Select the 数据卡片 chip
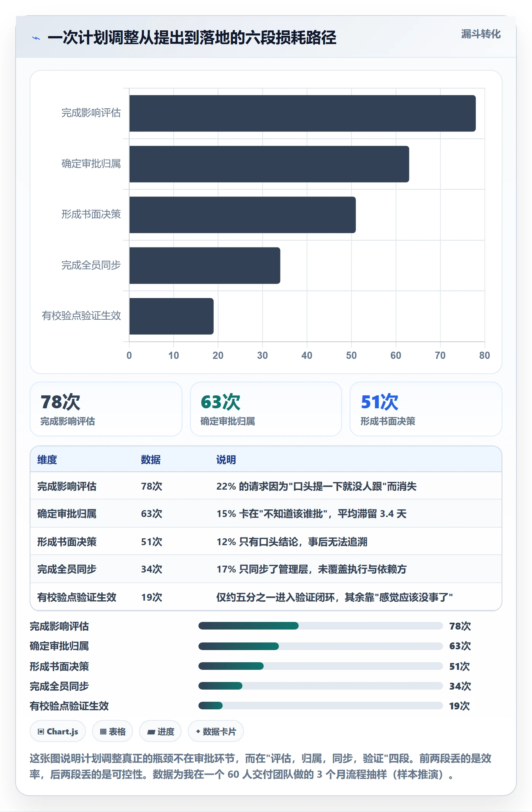This screenshot has width=532, height=812. tap(216, 731)
